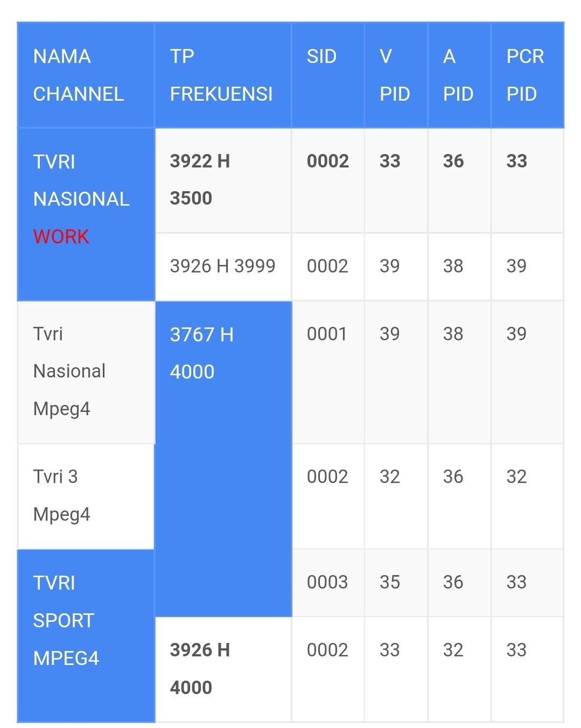Select the TVRI SPORT MPEG4 channel cell

pyautogui.click(x=86, y=636)
